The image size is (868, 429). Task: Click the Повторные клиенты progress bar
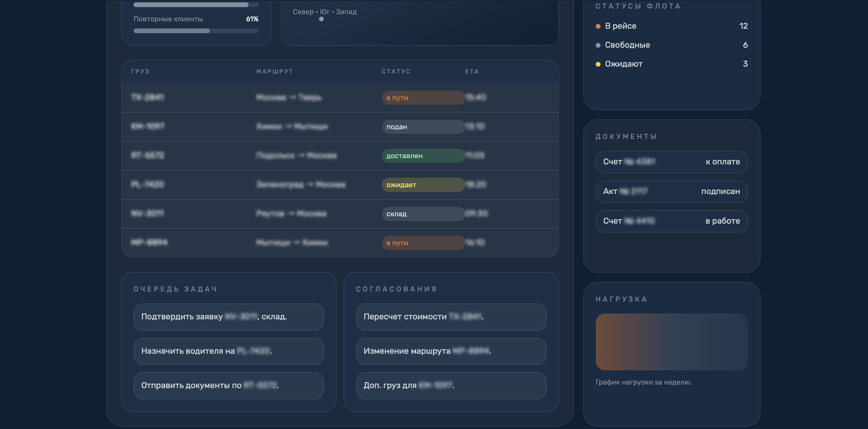[196, 31]
